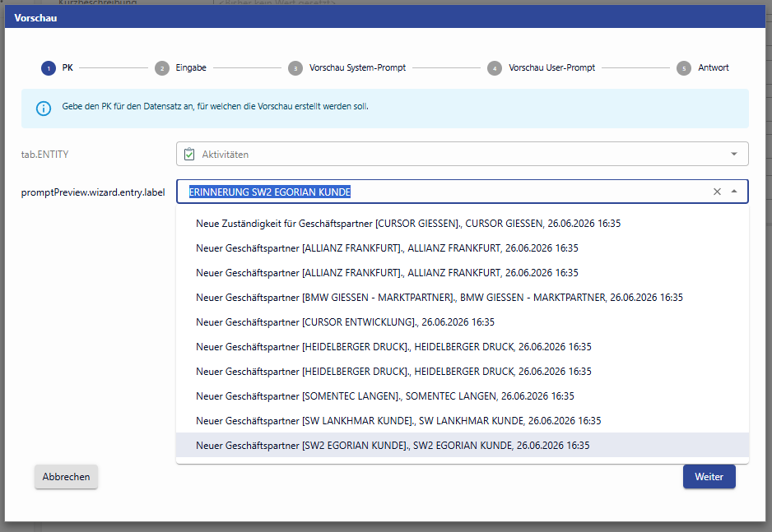Click step 1 PK circle
The height and width of the screenshot is (532, 772).
tap(49, 68)
